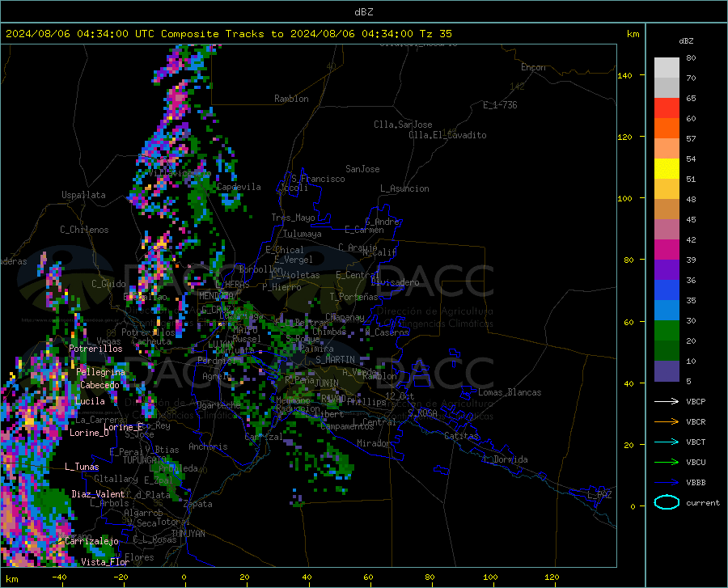Click the Encon map label

[534, 67]
